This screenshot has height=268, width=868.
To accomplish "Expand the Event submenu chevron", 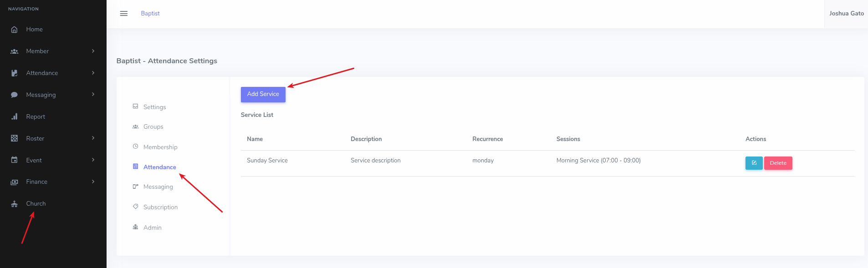I will tap(93, 160).
